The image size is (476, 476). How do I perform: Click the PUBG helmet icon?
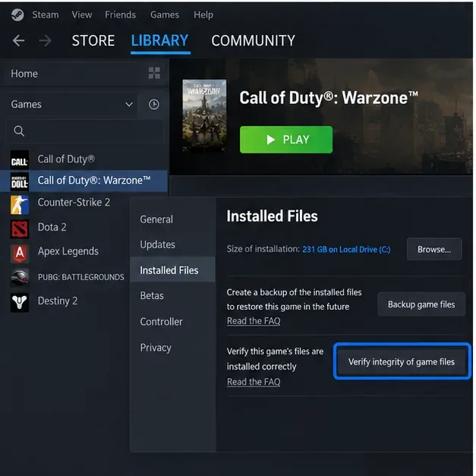[x=20, y=277]
